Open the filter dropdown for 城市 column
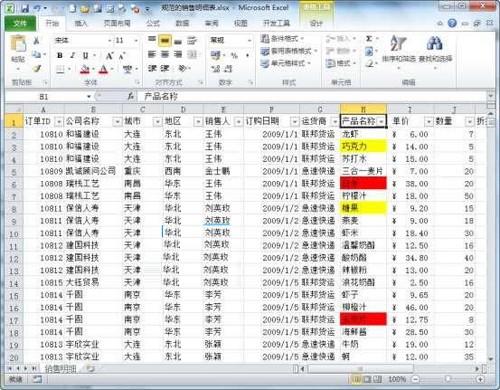The width and height of the screenshot is (500, 390). pos(157,122)
